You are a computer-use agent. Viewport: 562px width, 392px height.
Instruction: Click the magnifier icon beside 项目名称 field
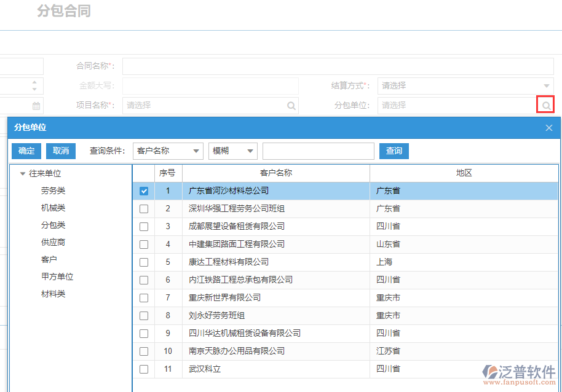click(x=291, y=105)
